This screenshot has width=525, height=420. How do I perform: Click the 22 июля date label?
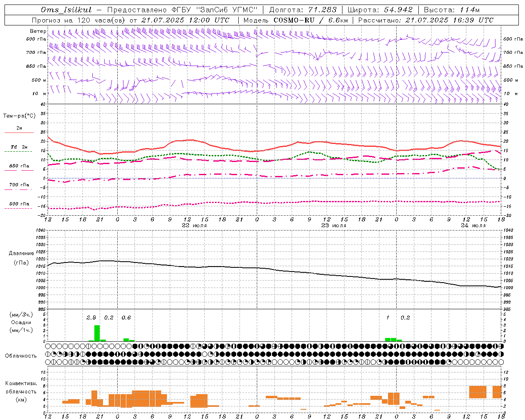coord(194,226)
